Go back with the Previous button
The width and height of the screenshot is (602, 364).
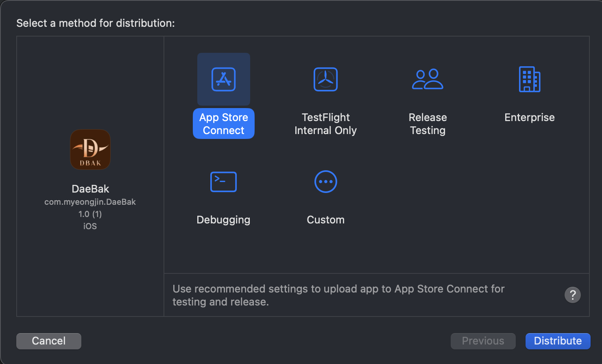pyautogui.click(x=483, y=341)
